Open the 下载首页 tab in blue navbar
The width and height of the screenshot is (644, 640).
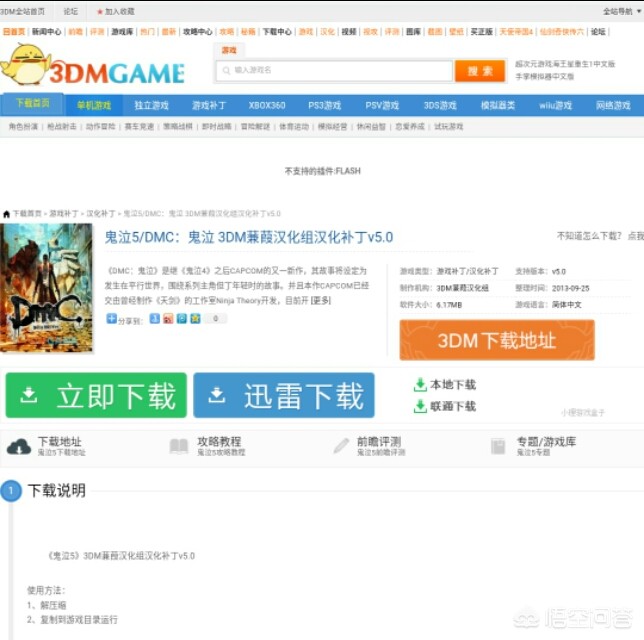click(32, 104)
